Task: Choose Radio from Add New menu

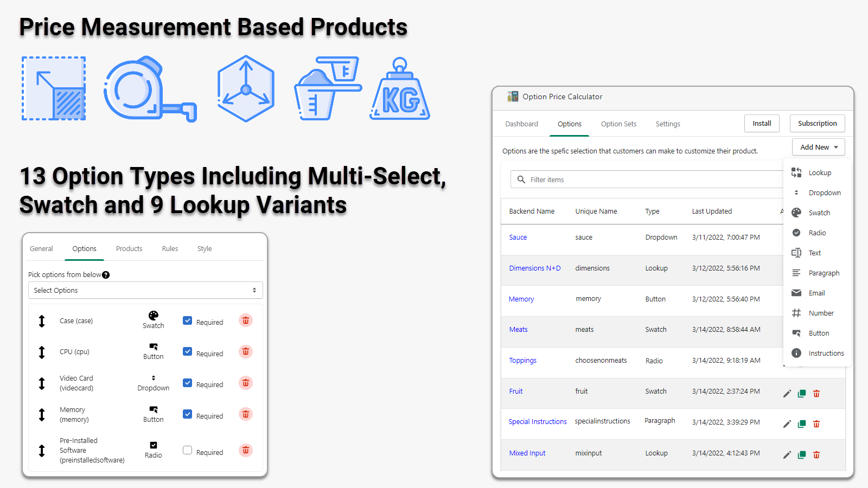Action: [x=817, y=233]
